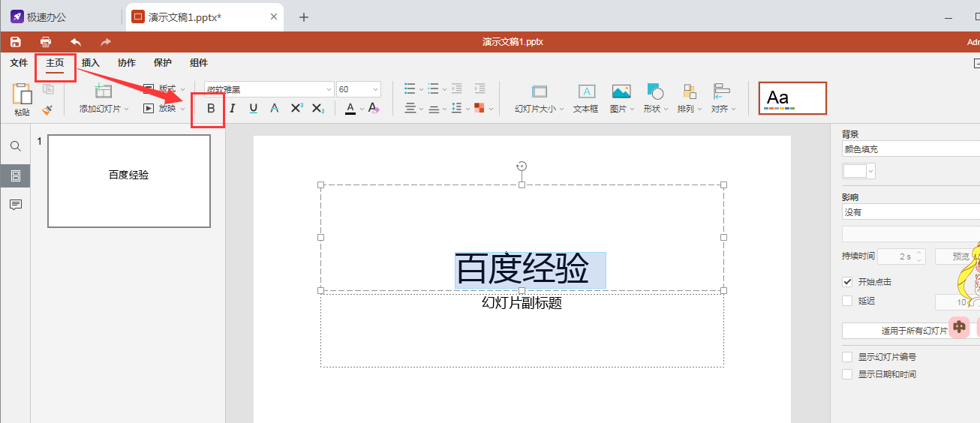Switch to the 插入 tab
Viewport: 980px width, 423px height.
(91, 63)
